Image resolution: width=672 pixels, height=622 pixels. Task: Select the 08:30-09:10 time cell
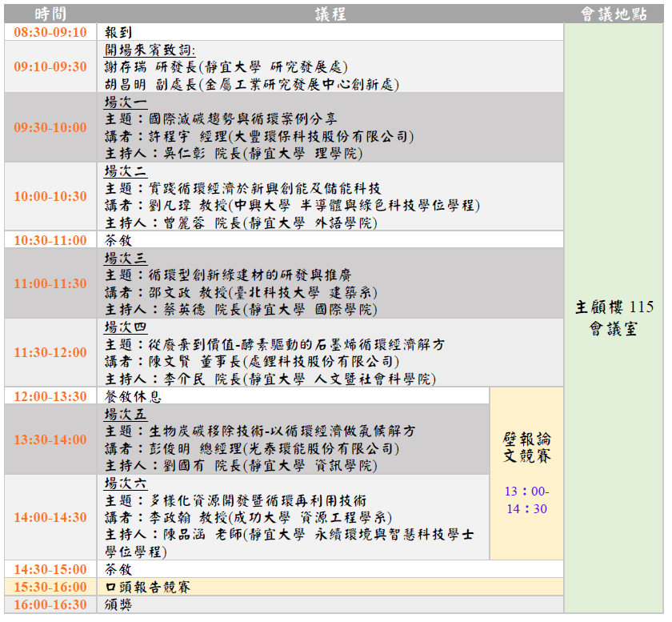pyautogui.click(x=50, y=32)
